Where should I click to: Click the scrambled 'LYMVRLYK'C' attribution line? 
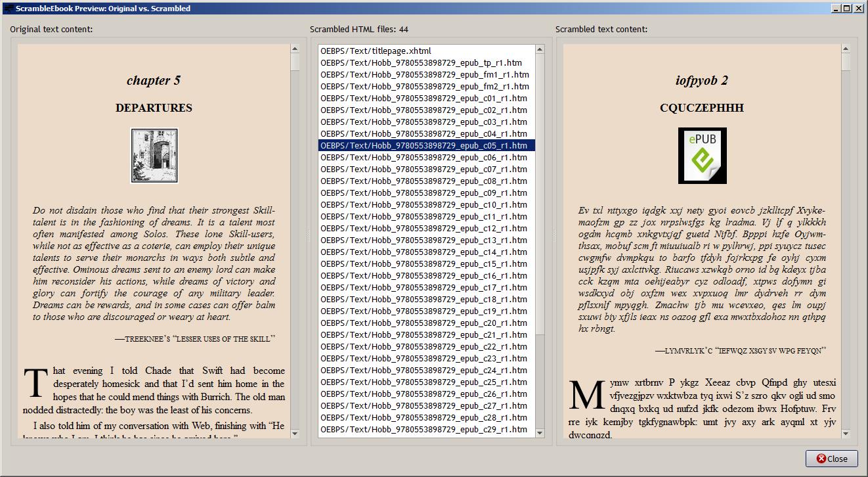pos(740,351)
